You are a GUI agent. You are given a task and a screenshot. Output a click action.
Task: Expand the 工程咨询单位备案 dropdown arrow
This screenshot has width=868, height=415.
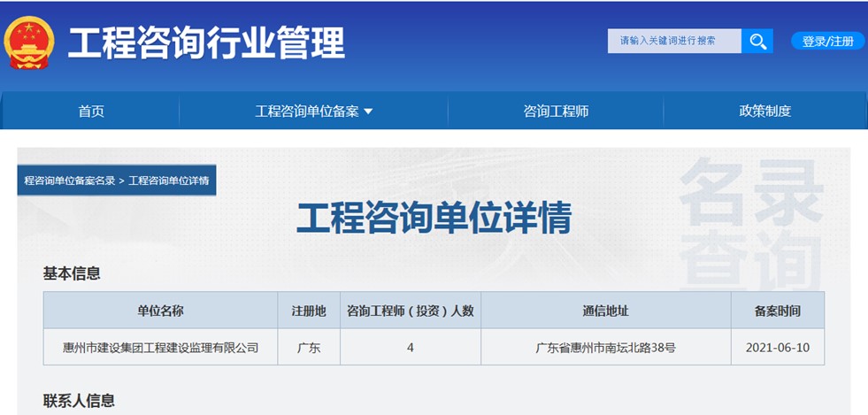tap(368, 111)
